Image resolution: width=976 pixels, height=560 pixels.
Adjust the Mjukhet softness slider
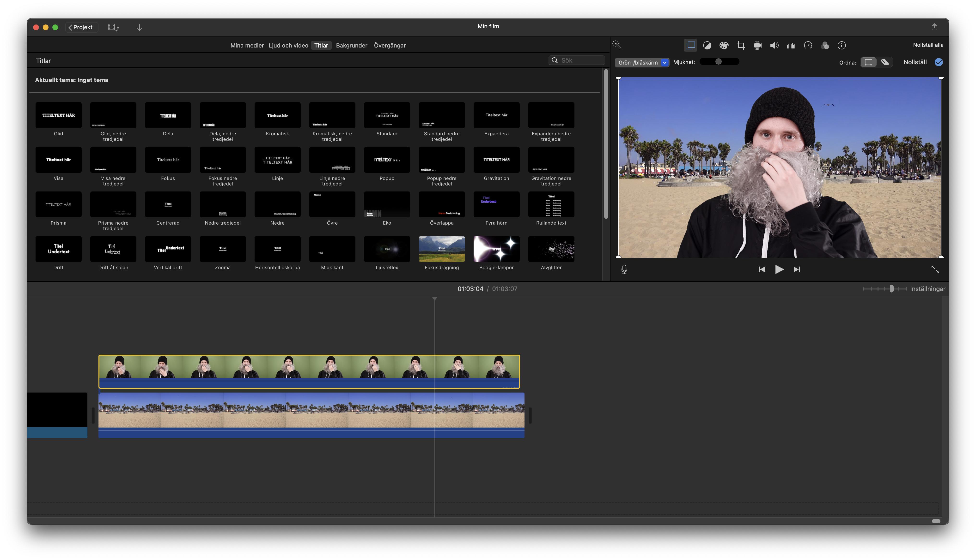pyautogui.click(x=719, y=61)
